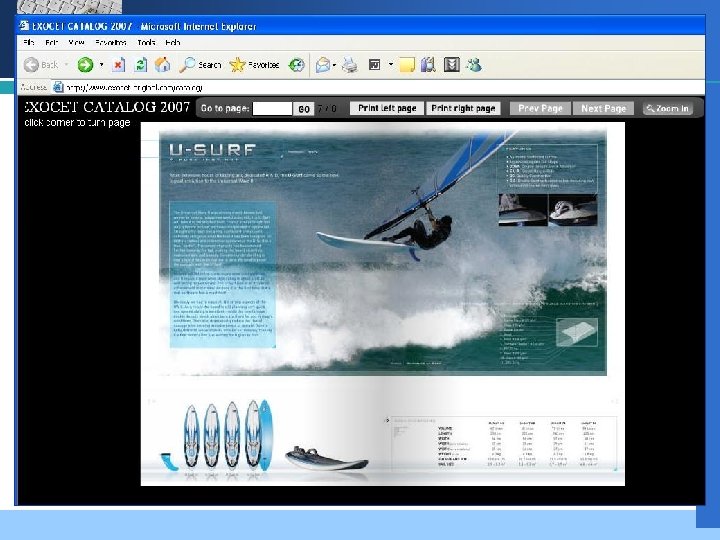Click the left deck detail thumbnail photo
The width and height of the screenshot is (720, 540).
point(523,210)
